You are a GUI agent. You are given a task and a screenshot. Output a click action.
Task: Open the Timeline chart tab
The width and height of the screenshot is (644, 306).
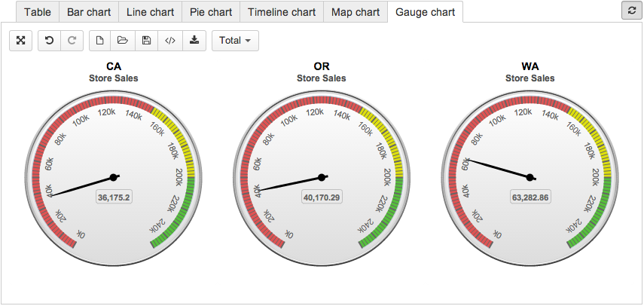[x=282, y=12]
